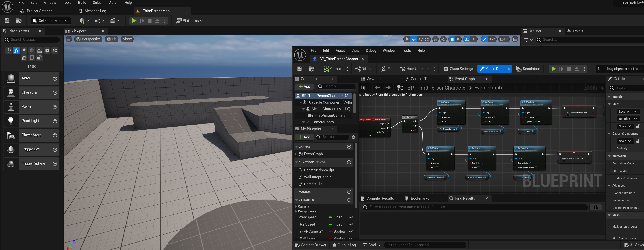Open the Build menu in main menu bar

pyautogui.click(x=82, y=3)
